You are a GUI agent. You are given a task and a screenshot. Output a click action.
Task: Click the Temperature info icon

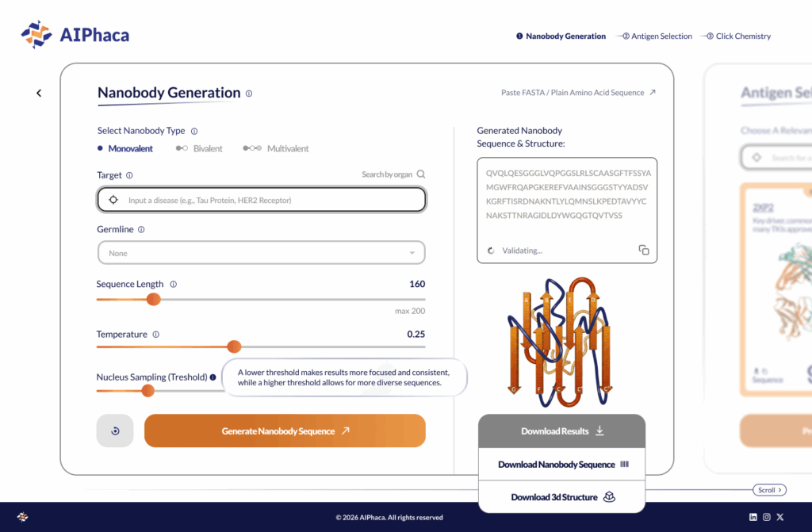click(x=156, y=335)
